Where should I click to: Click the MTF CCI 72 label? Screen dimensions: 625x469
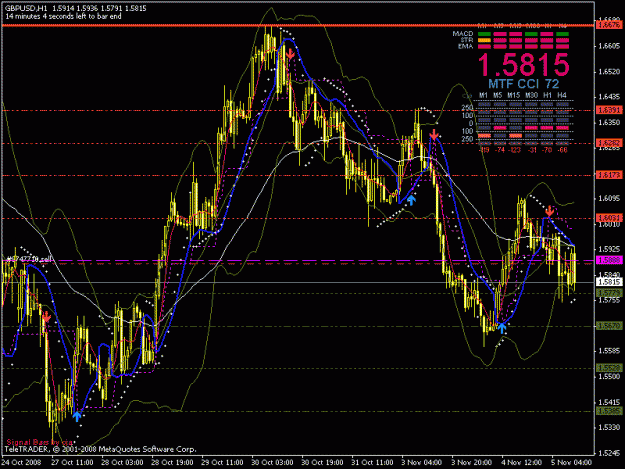(523, 84)
